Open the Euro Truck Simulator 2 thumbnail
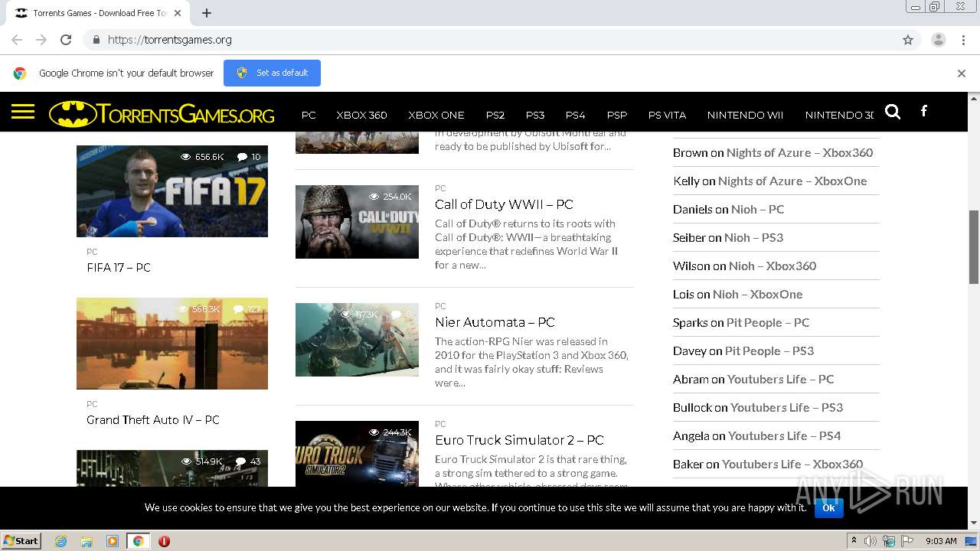 coord(357,454)
